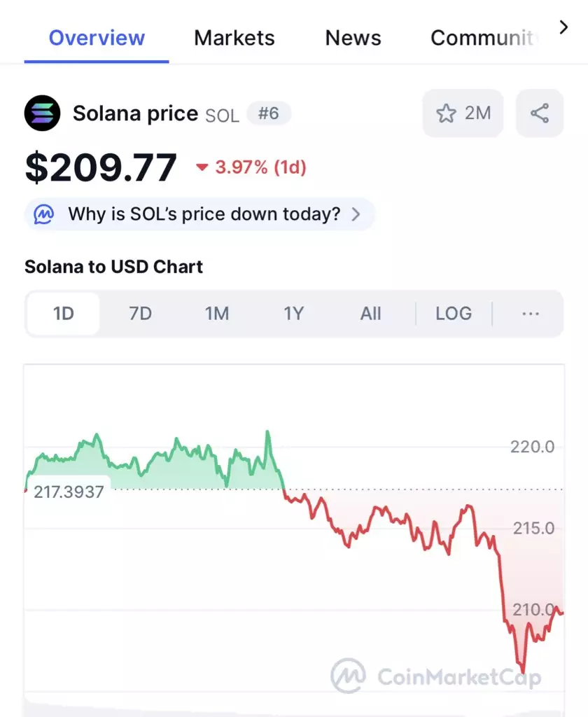Open the share icon button
588x717 pixels.
(540, 113)
